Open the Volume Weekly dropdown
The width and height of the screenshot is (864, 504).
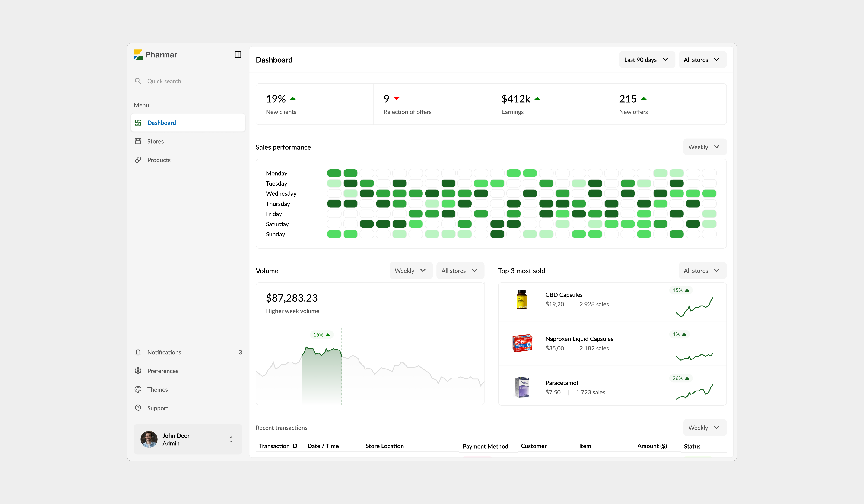410,271
